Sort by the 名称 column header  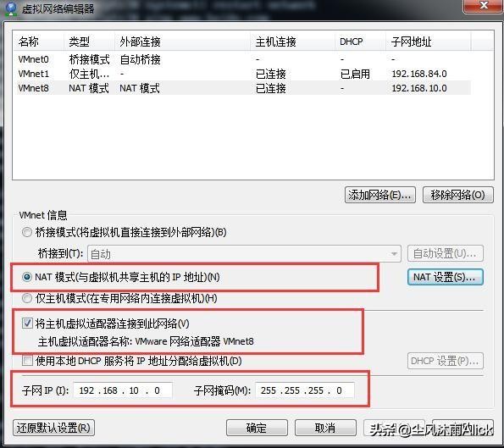[39, 41]
